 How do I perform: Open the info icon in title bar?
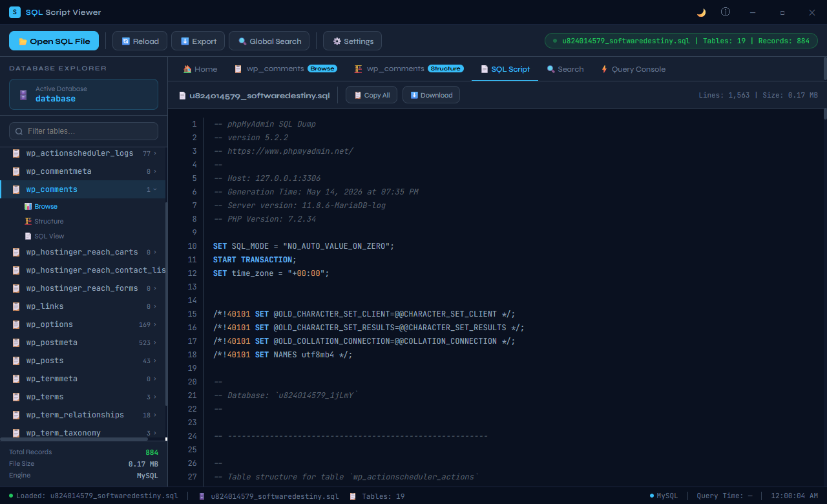point(726,12)
